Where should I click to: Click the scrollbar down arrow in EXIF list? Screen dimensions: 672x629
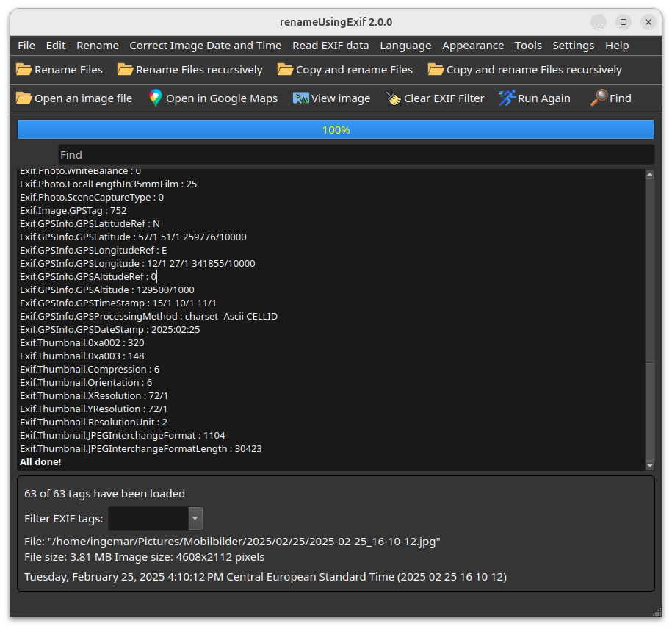tap(650, 466)
